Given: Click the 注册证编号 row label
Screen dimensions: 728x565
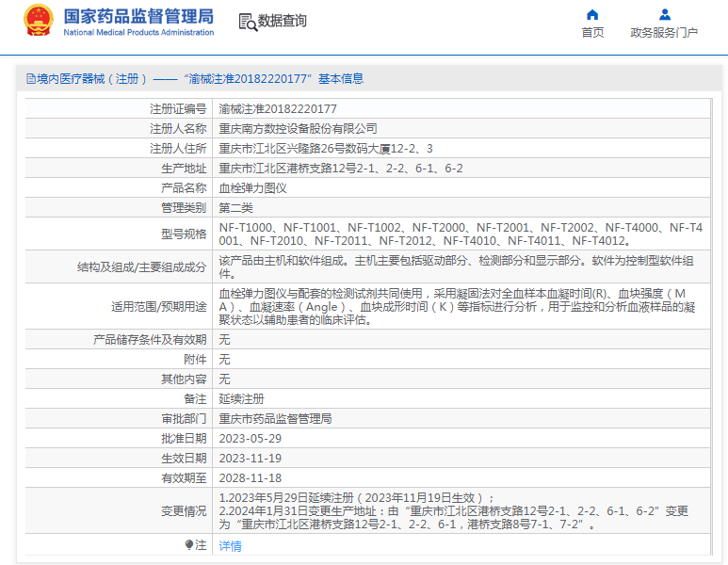Looking at the screenshot, I should (x=178, y=109).
